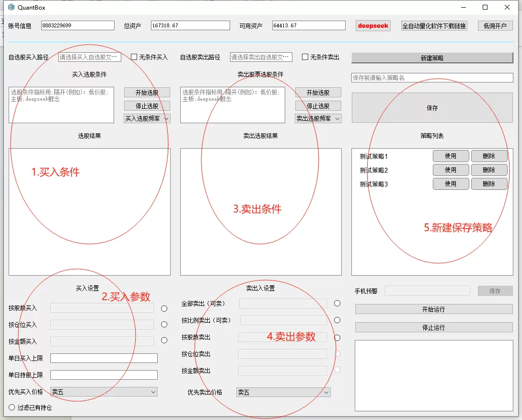Open the 低佣开户 option
This screenshot has height=420, width=522.
[495, 25]
